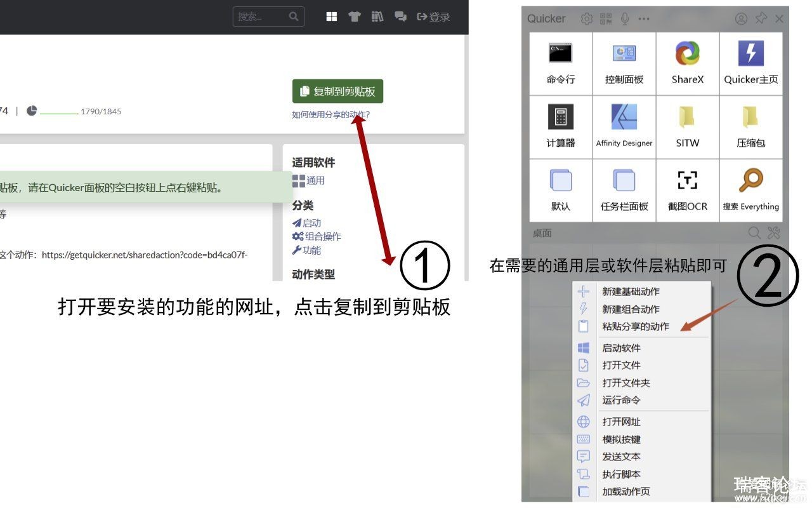Viewport: 812px width, 508px height.
Task: Launch the 计算器 action button
Action: click(561, 127)
